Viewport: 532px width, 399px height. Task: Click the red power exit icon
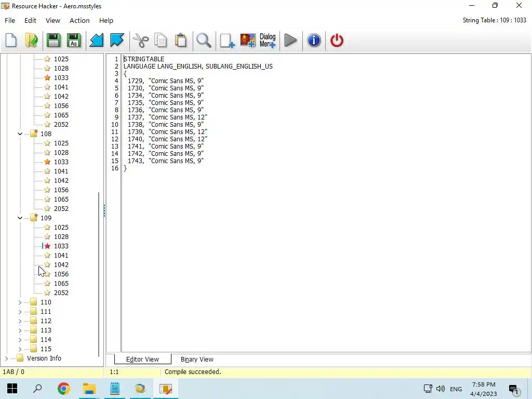(x=337, y=41)
